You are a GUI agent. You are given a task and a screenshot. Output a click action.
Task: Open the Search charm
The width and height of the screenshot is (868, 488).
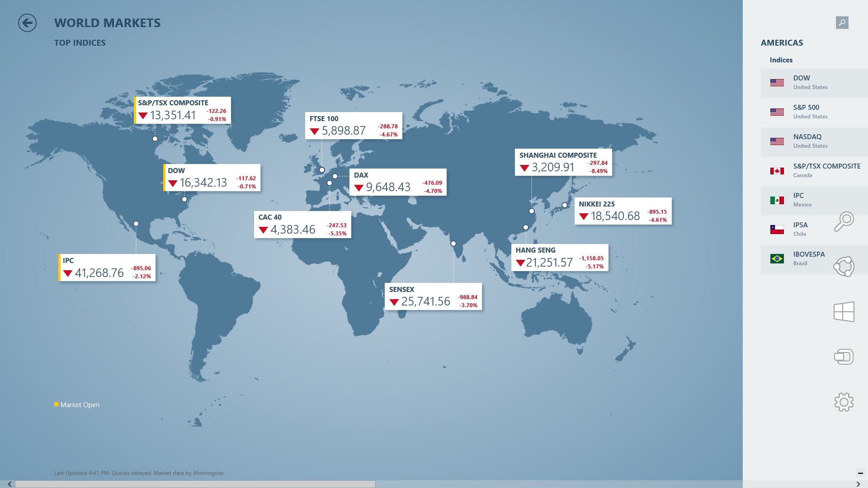tap(844, 221)
